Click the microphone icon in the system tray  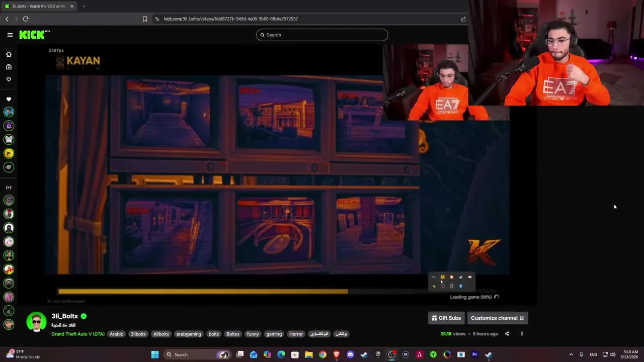click(581, 354)
